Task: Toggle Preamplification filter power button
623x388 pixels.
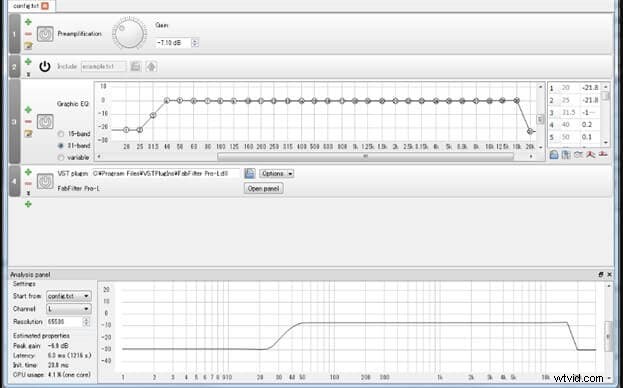Action: click(x=45, y=34)
